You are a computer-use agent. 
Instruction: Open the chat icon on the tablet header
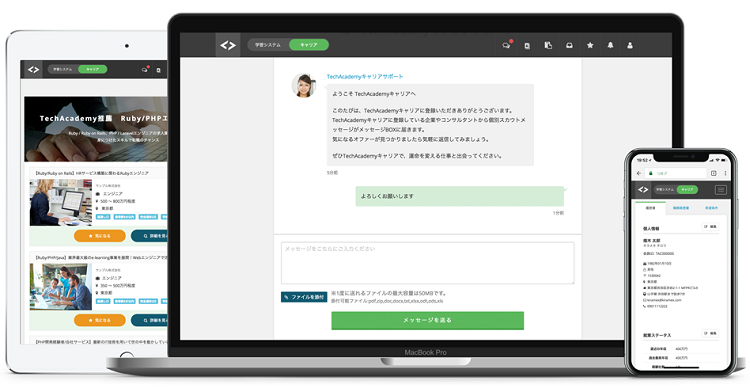tap(145, 69)
